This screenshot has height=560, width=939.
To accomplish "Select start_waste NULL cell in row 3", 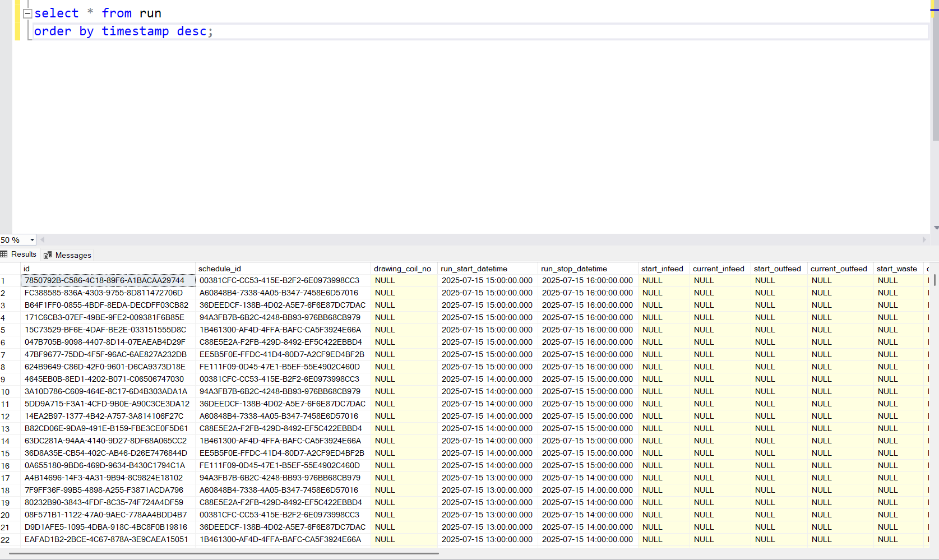I will (899, 306).
